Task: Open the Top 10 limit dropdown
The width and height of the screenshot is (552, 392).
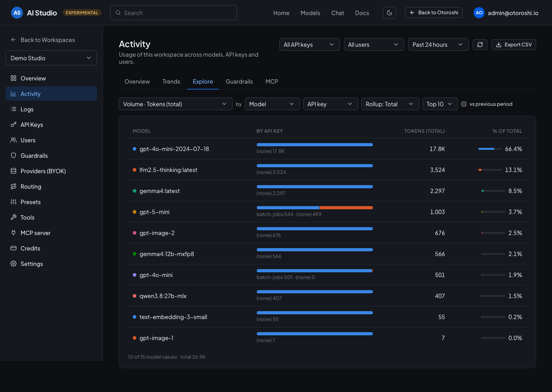Action: (440, 104)
